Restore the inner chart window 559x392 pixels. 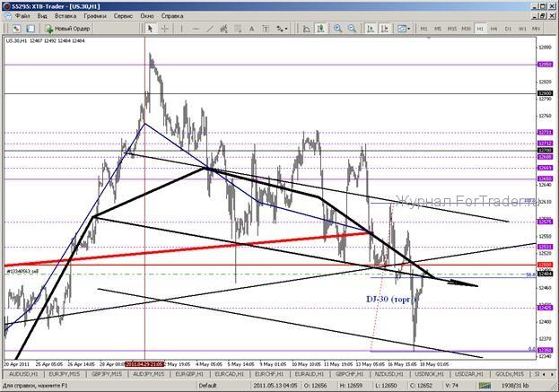point(543,16)
